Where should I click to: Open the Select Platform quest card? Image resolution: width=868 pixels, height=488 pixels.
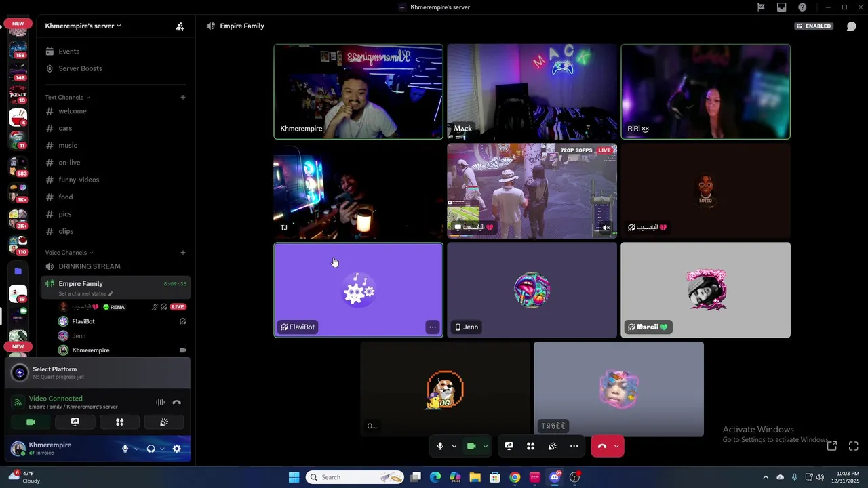(98, 373)
